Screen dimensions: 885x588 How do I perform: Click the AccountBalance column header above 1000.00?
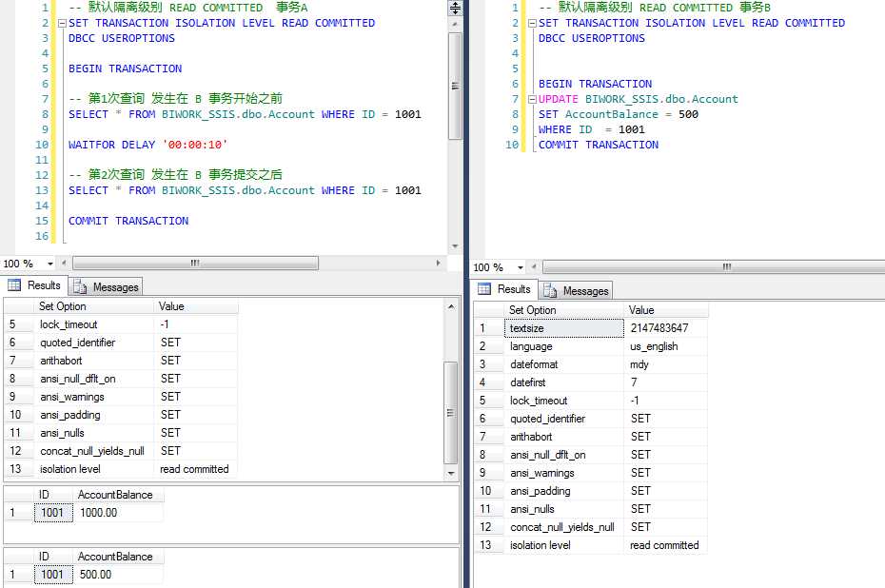pos(115,495)
